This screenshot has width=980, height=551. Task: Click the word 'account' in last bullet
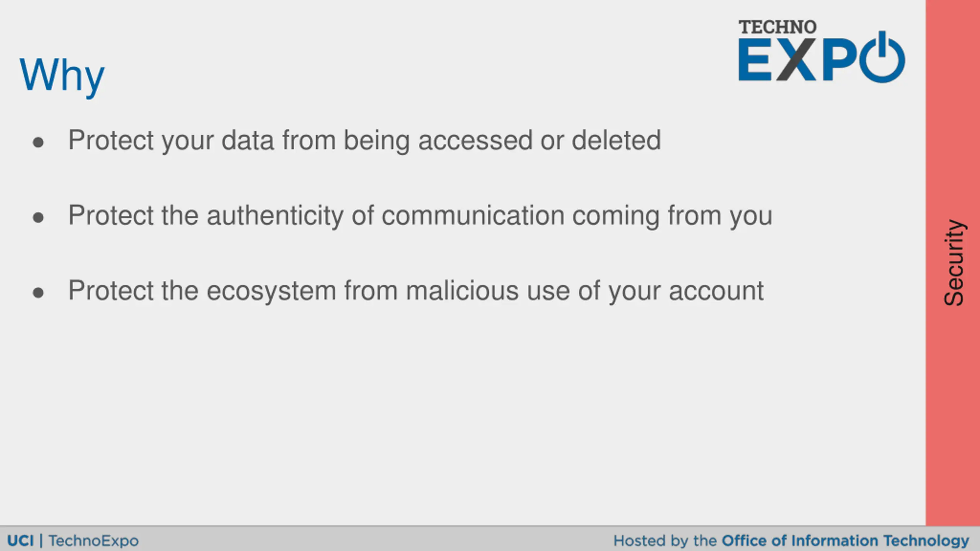coord(716,291)
